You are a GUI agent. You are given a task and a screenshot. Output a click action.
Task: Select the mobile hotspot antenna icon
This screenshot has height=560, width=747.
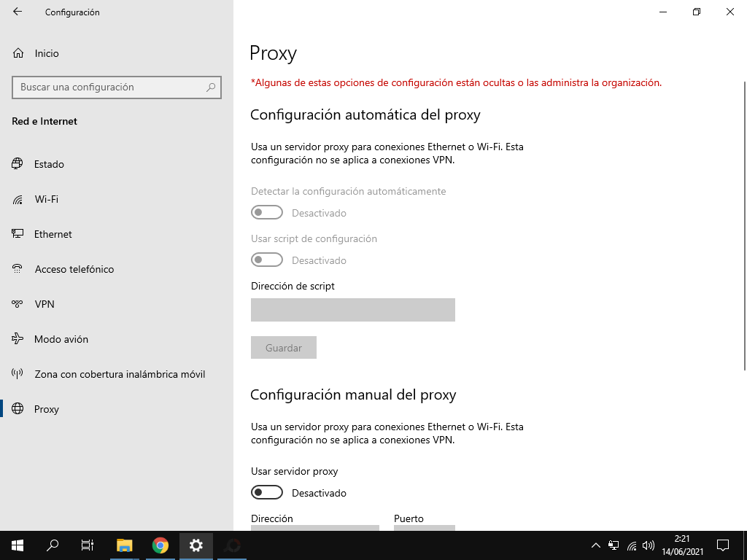pyautogui.click(x=18, y=374)
